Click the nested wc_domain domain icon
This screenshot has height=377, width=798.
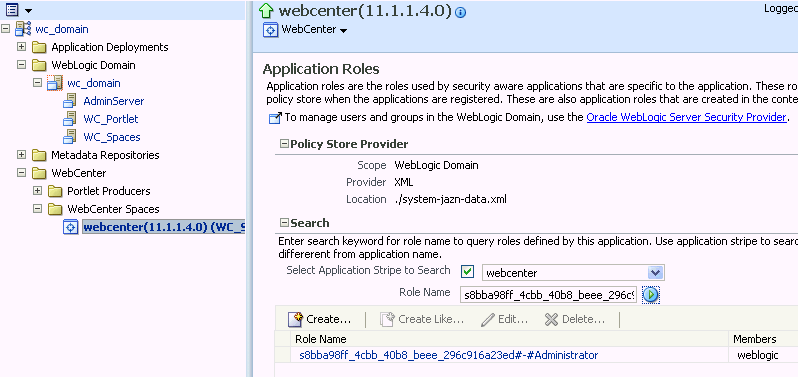point(55,83)
